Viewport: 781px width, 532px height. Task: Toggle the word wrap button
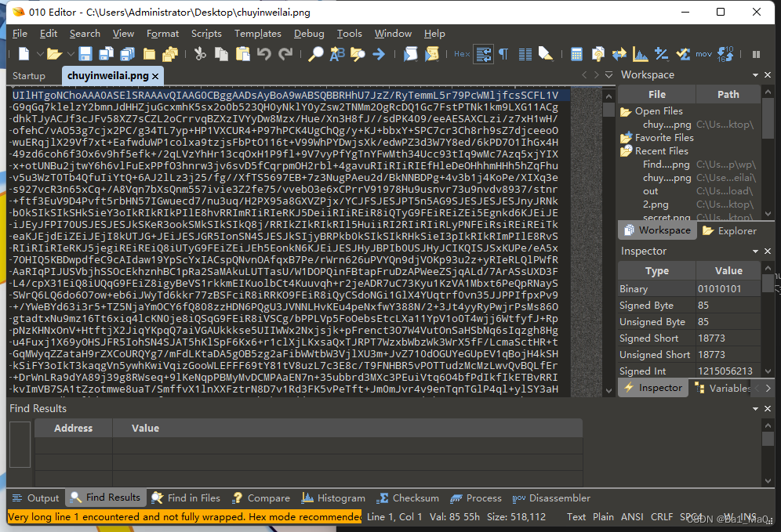pos(483,54)
